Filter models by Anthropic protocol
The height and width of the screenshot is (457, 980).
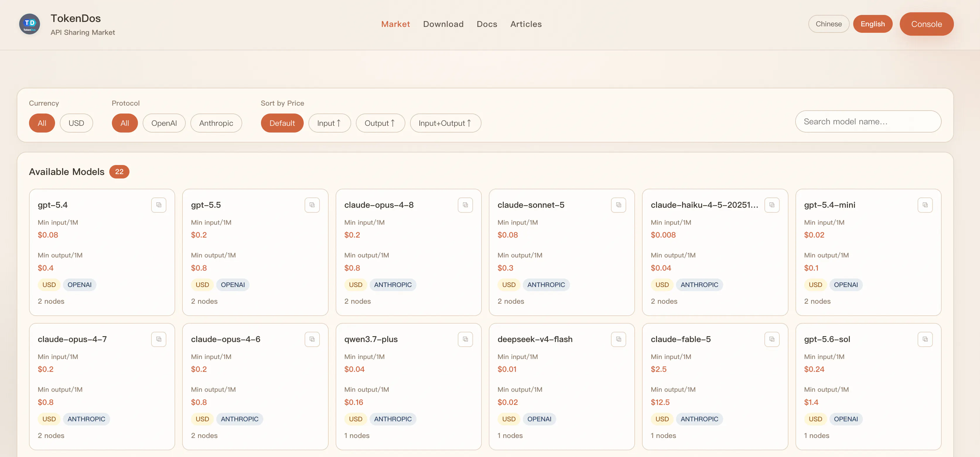(x=216, y=123)
